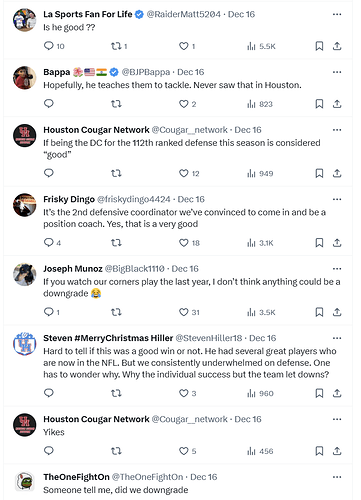Reply to Steven Hiller's tweet

(49, 393)
